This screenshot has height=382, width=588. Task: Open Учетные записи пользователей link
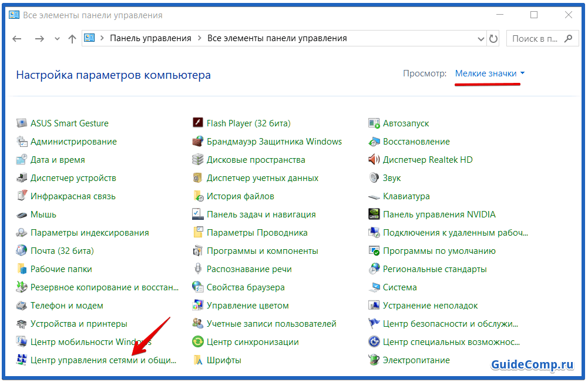pos(271,323)
